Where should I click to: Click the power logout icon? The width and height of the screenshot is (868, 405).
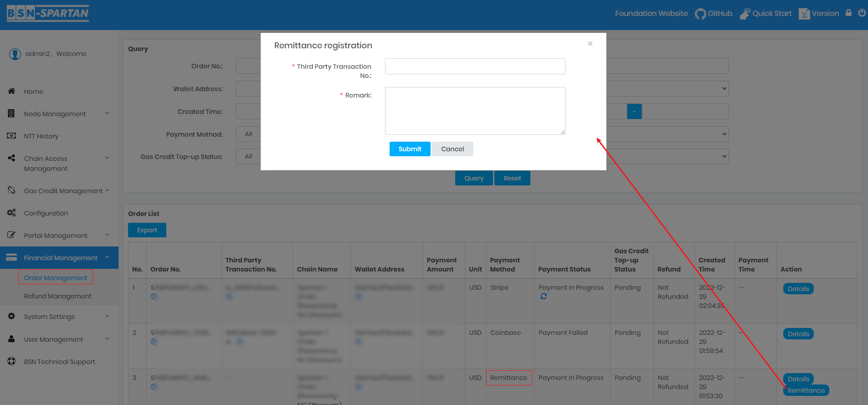tap(862, 13)
